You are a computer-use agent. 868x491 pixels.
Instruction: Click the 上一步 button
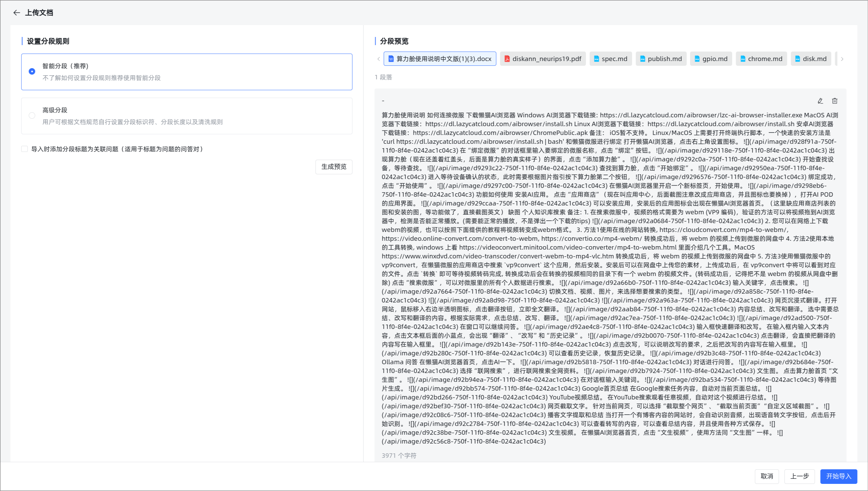click(799, 476)
